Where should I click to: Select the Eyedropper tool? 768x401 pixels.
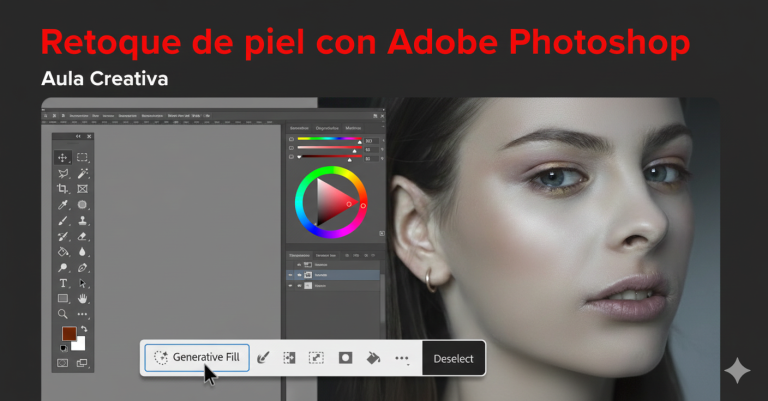[63, 205]
